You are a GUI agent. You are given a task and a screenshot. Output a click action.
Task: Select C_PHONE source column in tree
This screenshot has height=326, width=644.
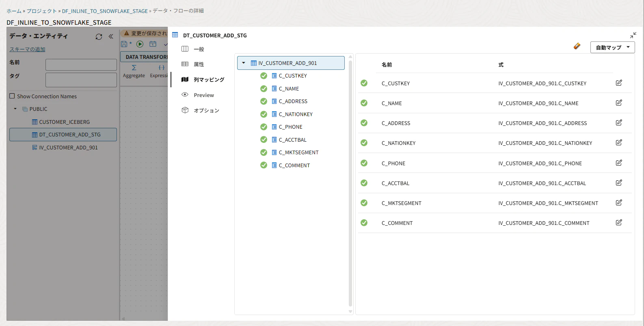(290, 127)
